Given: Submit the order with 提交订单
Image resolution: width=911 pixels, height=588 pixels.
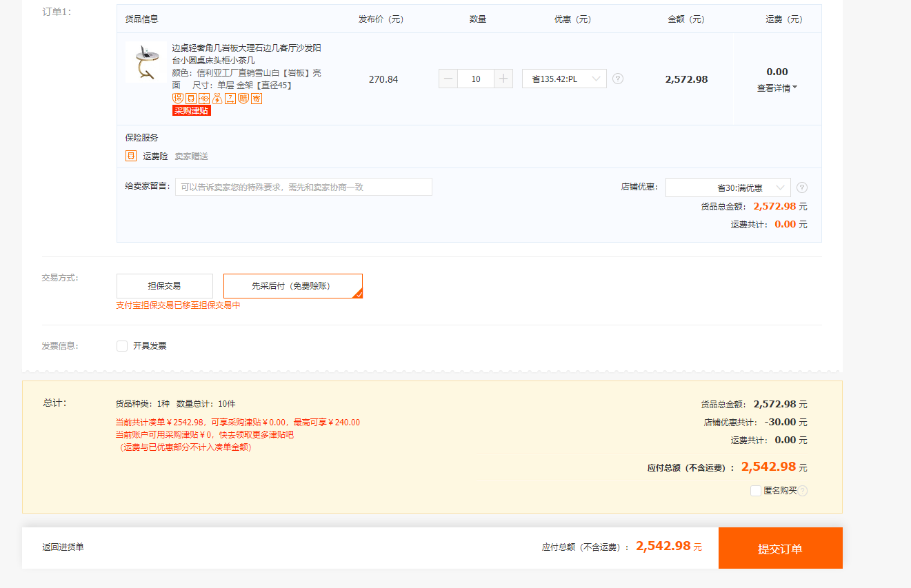Looking at the screenshot, I should click(780, 549).
